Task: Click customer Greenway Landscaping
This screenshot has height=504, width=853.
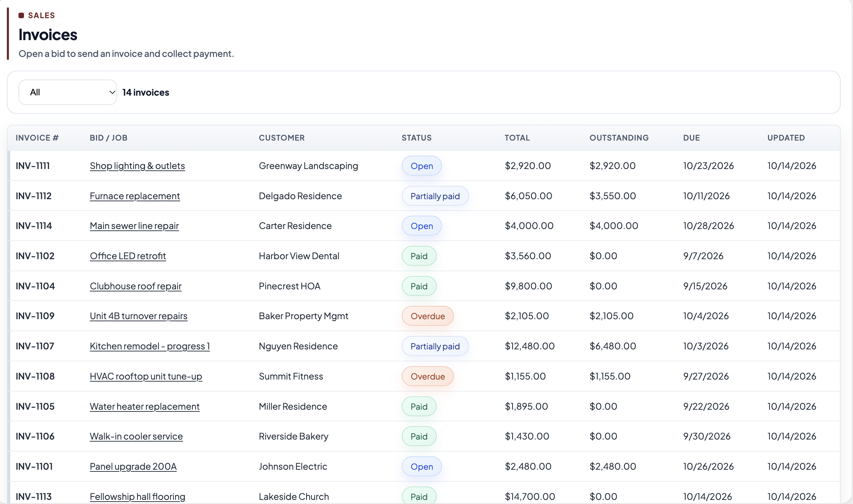Action: click(x=308, y=166)
